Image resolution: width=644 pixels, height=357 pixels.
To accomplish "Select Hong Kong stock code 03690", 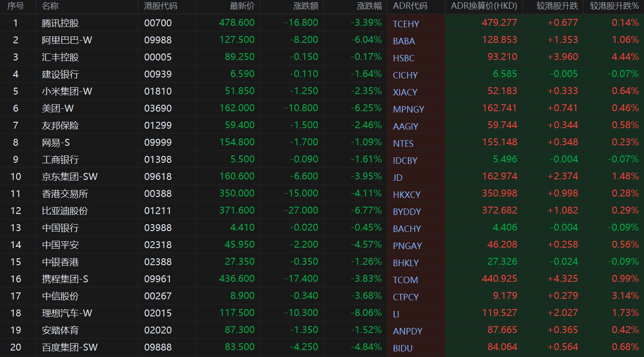I will [158, 108].
